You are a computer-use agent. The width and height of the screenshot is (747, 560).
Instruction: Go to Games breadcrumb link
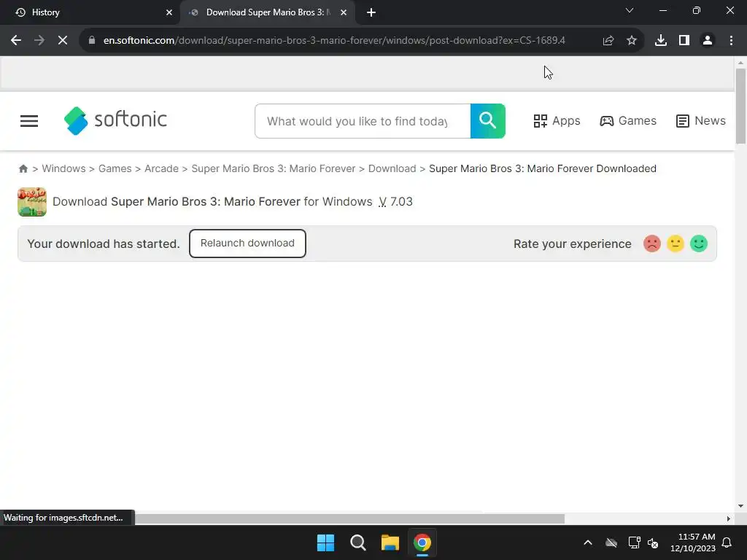115,168
